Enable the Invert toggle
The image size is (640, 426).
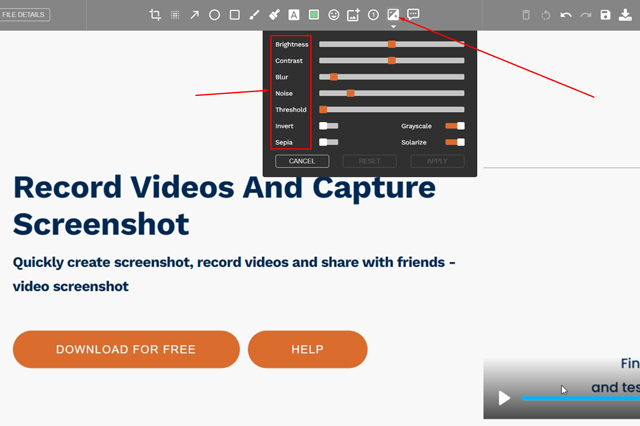click(328, 126)
